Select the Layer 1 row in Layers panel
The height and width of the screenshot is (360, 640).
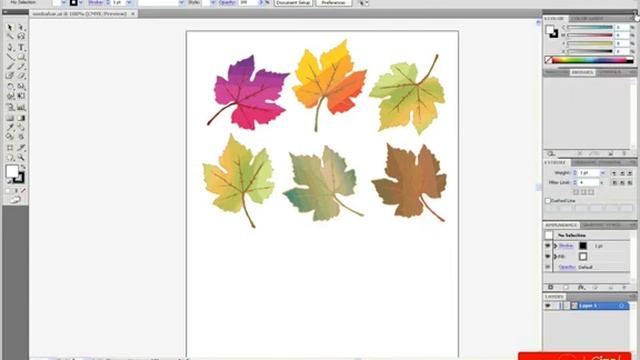click(x=587, y=306)
